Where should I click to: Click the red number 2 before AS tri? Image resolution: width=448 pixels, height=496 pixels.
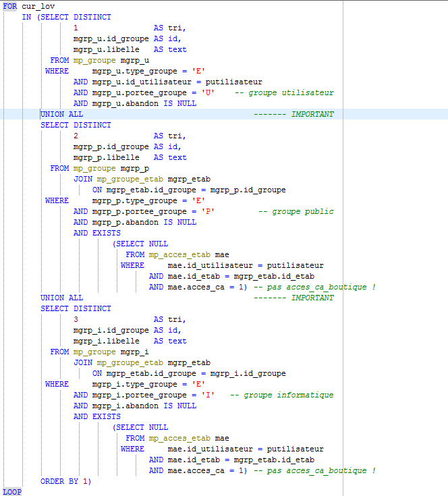point(76,136)
